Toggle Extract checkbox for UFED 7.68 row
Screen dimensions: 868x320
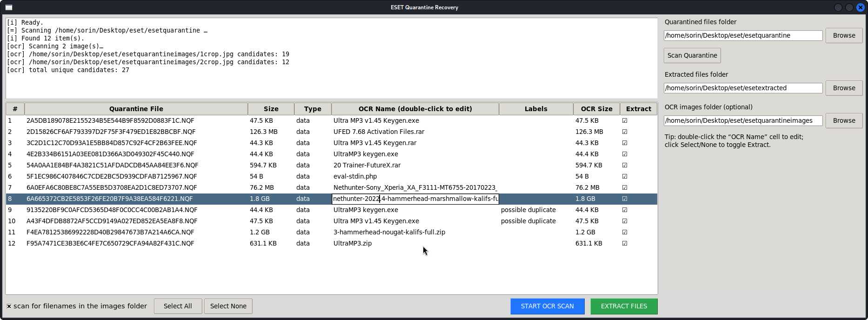point(625,132)
